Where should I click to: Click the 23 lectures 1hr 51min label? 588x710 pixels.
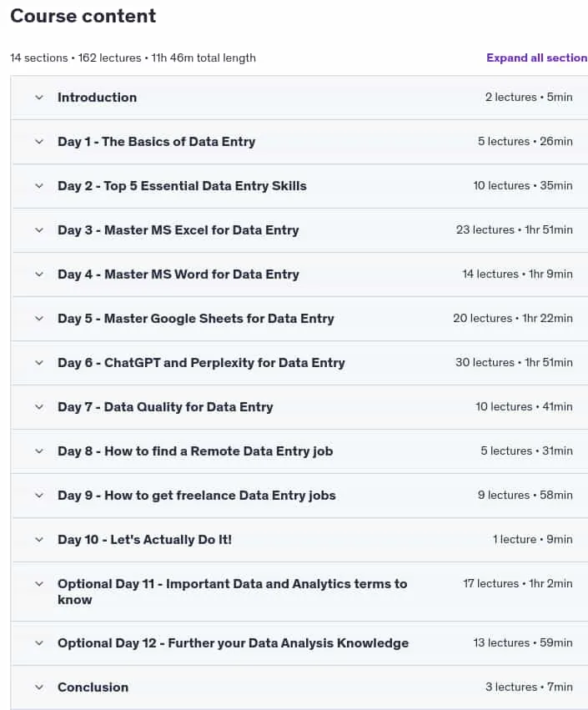coord(515,229)
